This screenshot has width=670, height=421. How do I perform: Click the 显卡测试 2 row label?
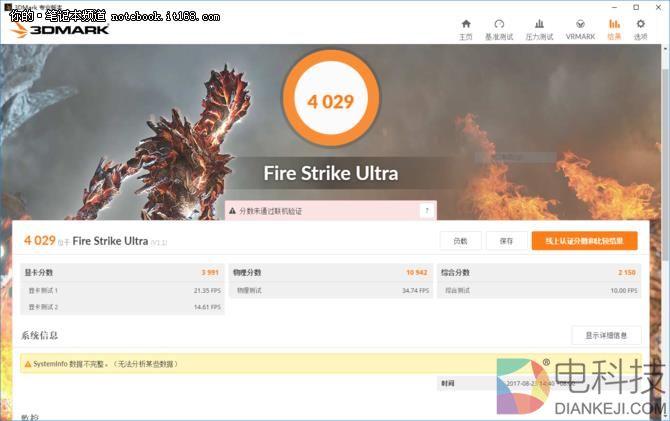pyautogui.click(x=43, y=307)
